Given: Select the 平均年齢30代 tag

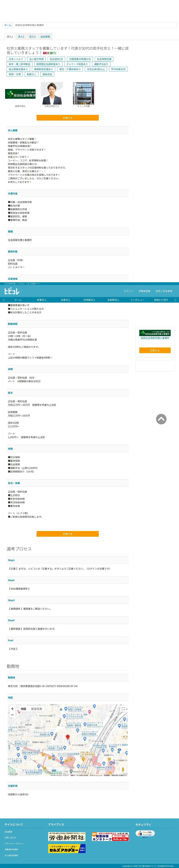Looking at the screenshot, I should point(118,69).
